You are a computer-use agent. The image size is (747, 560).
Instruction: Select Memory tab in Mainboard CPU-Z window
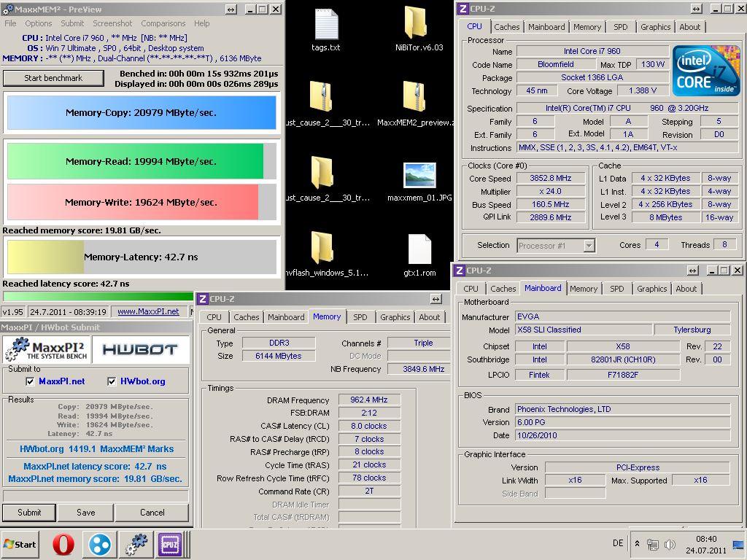[583, 289]
